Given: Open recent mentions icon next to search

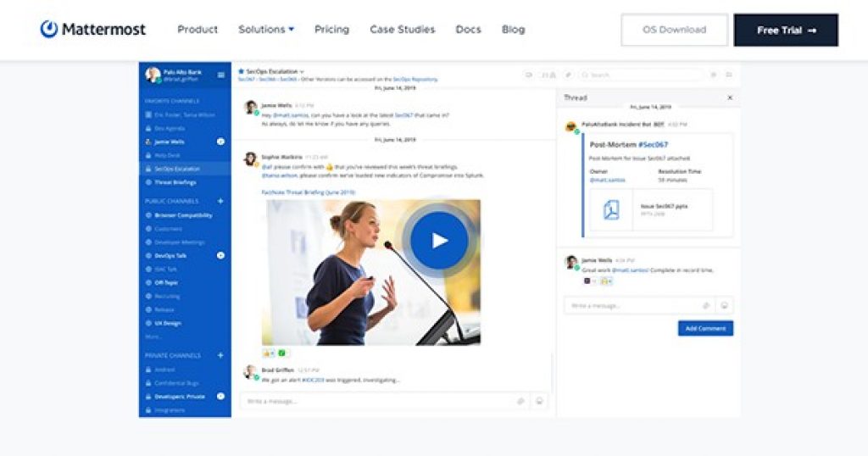Looking at the screenshot, I should point(714,75).
